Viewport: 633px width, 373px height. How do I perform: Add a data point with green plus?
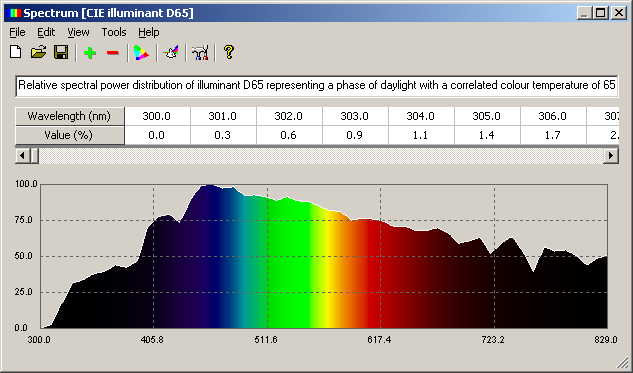[x=90, y=53]
